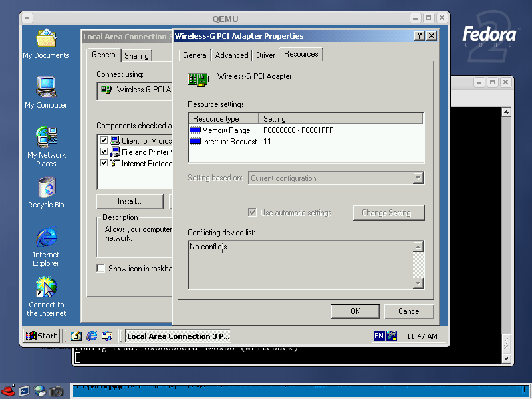Click the camera screenshot panel icon
Image resolution: width=532 pixels, height=399 pixels.
click(56, 391)
